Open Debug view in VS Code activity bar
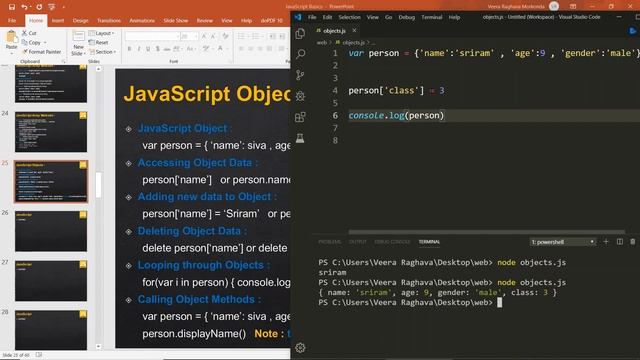640x360 pixels. click(x=300, y=96)
